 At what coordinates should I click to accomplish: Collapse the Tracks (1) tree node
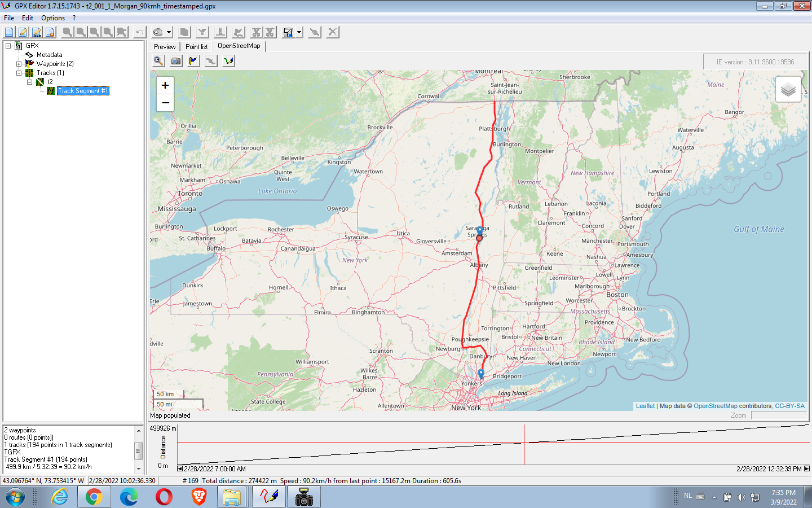pyautogui.click(x=19, y=73)
